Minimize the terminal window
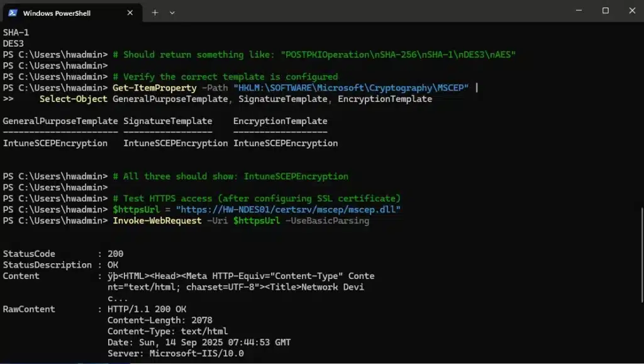644x364 pixels. (578, 11)
